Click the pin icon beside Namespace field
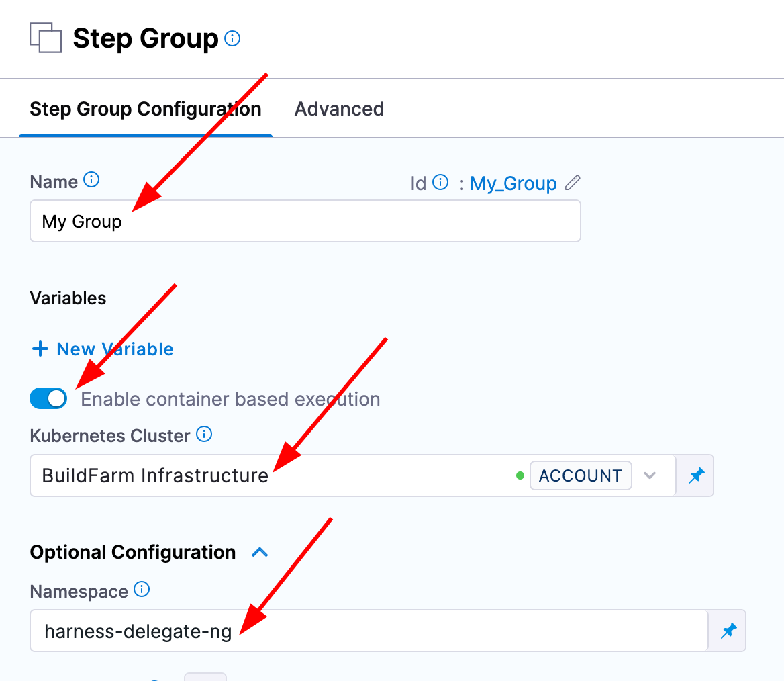The image size is (784, 681). (x=728, y=631)
